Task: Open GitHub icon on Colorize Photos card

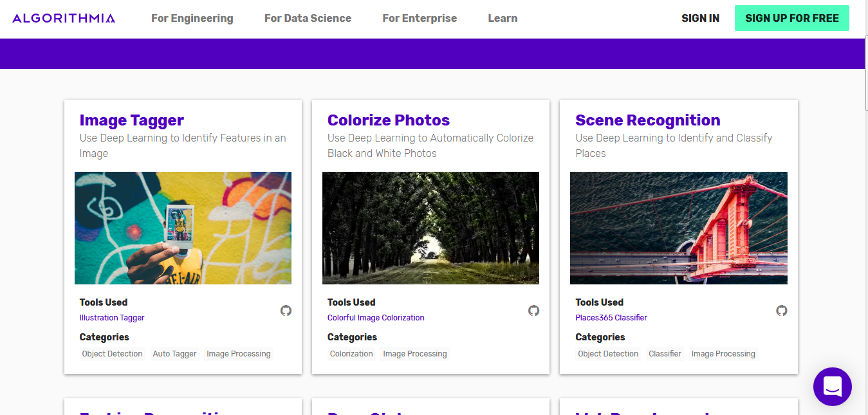Action: 534,311
